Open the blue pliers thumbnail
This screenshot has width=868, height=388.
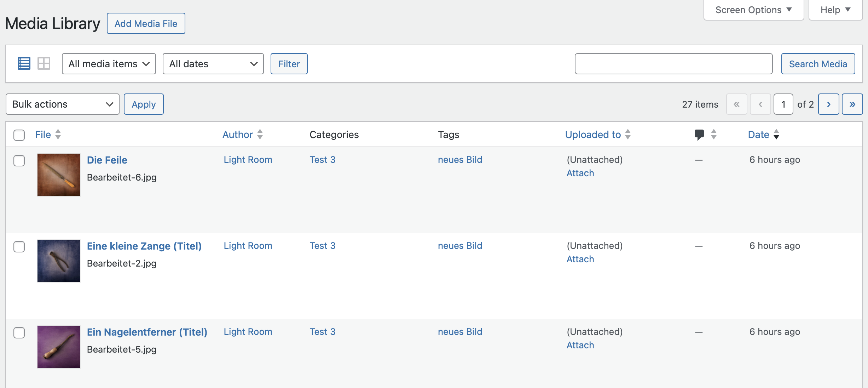(59, 261)
